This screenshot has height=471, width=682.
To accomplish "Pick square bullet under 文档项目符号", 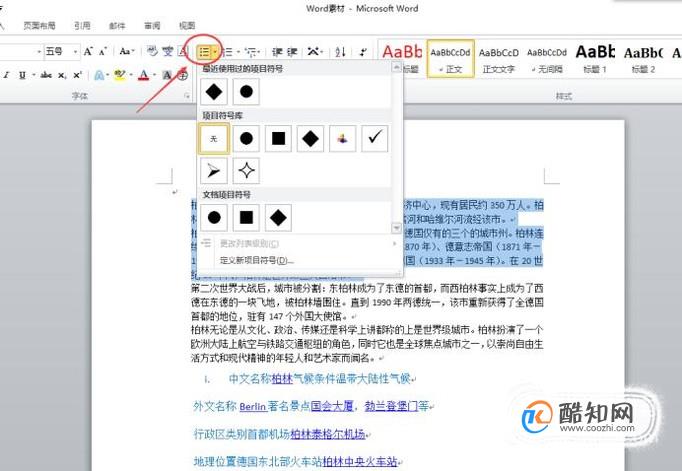I will tap(246, 217).
